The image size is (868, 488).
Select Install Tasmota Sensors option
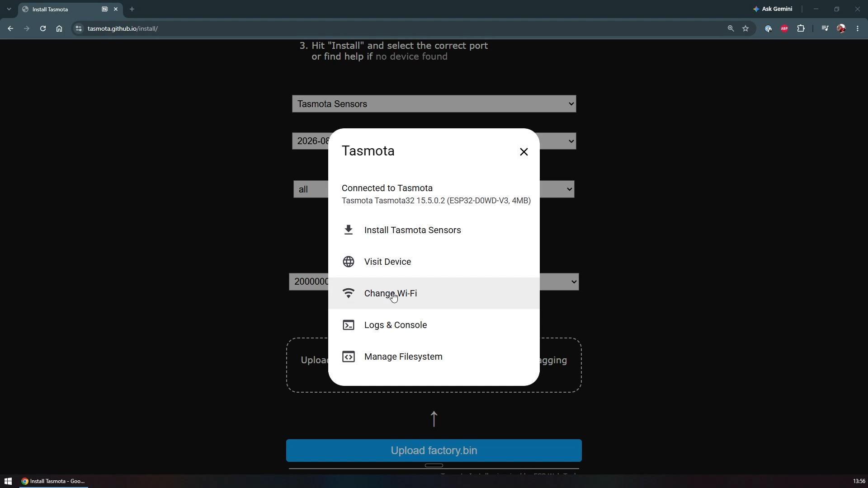click(x=434, y=230)
